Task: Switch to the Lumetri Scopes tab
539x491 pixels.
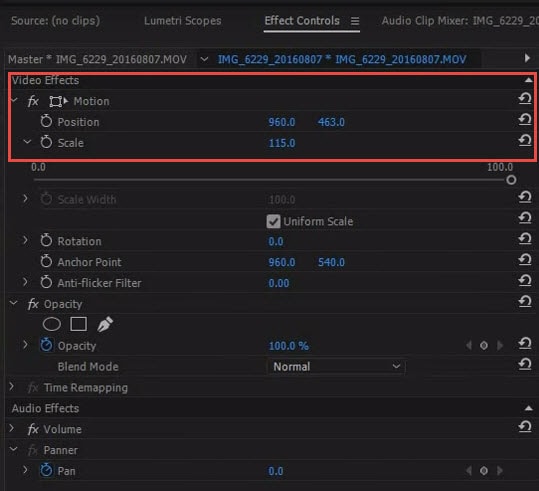Action: pyautogui.click(x=183, y=21)
